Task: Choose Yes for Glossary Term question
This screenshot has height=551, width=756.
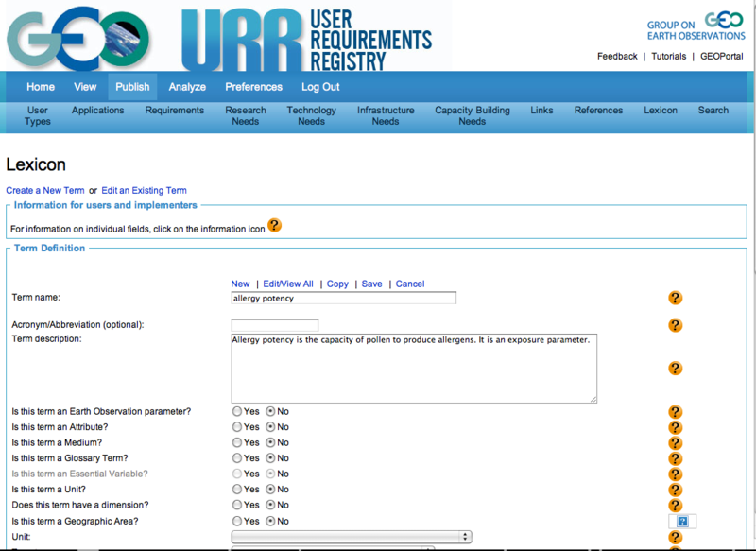Action: tap(237, 458)
